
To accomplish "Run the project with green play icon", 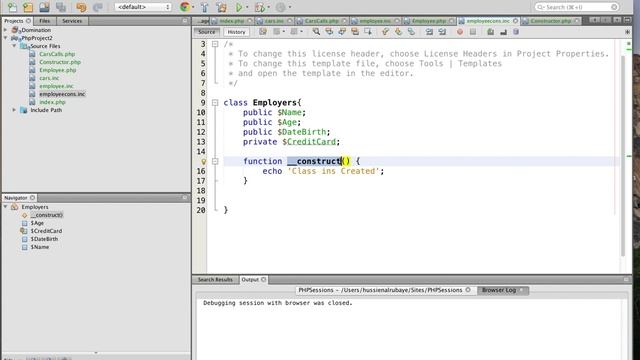I will click(x=239, y=7).
